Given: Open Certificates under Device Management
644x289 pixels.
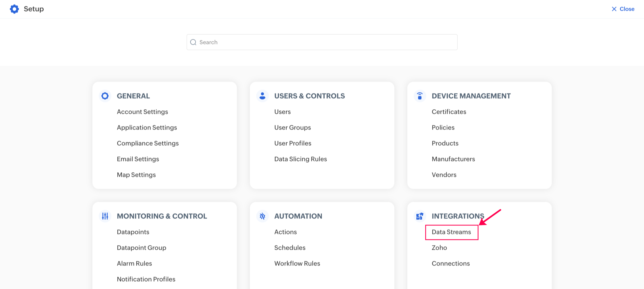Looking at the screenshot, I should point(449,112).
